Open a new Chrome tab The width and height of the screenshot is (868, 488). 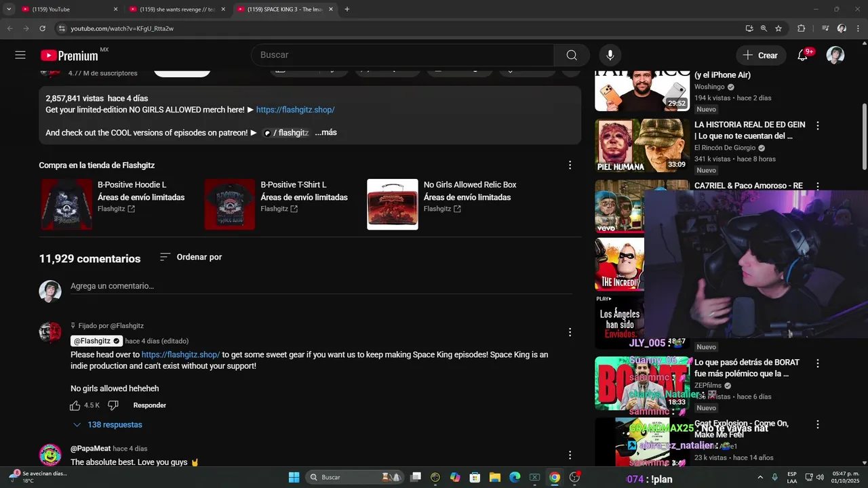pyautogui.click(x=347, y=9)
